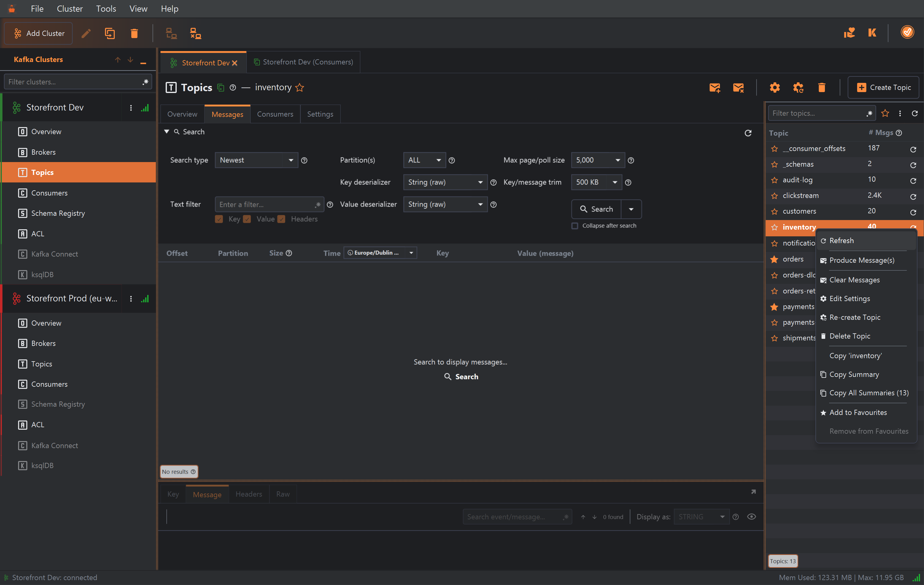This screenshot has width=924, height=585.
Task: Click favourites filter star beside topic filter
Action: 885,113
